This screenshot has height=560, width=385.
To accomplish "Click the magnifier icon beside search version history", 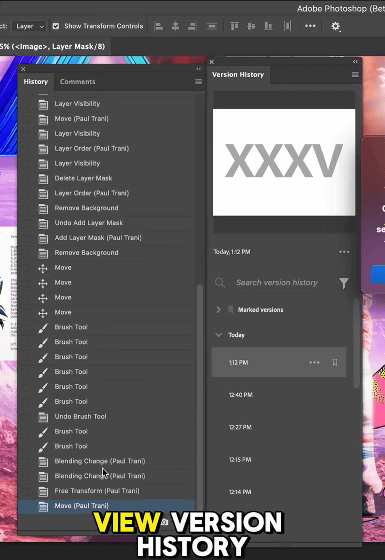I will pyautogui.click(x=220, y=283).
